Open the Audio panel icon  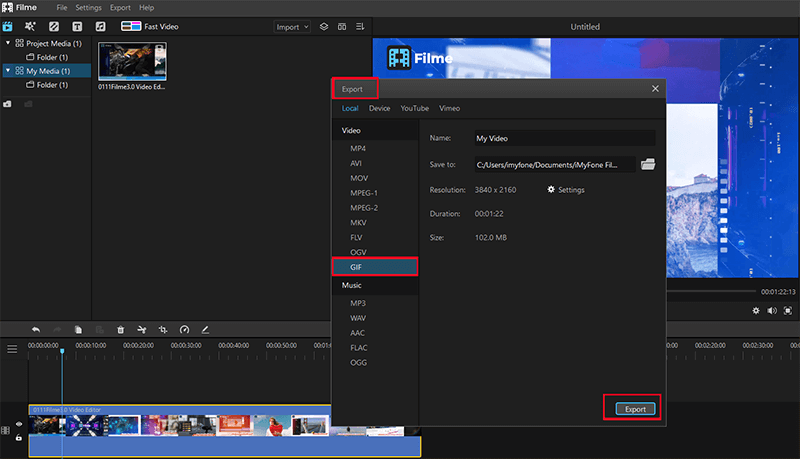click(x=101, y=27)
